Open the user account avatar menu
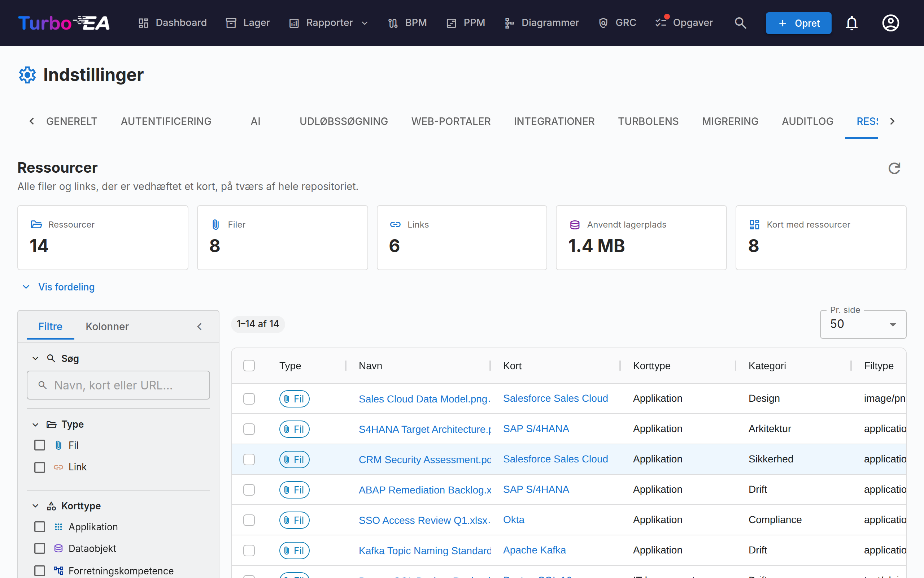Screen dimensions: 924x578 pos(890,23)
